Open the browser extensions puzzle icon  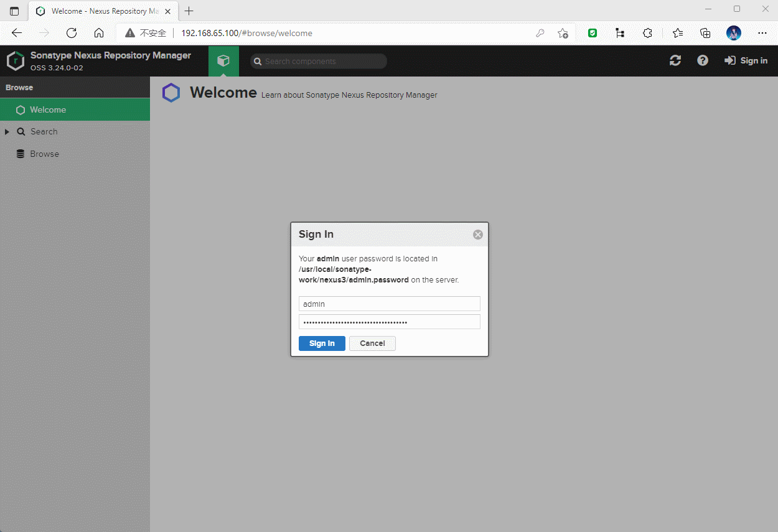(x=647, y=33)
